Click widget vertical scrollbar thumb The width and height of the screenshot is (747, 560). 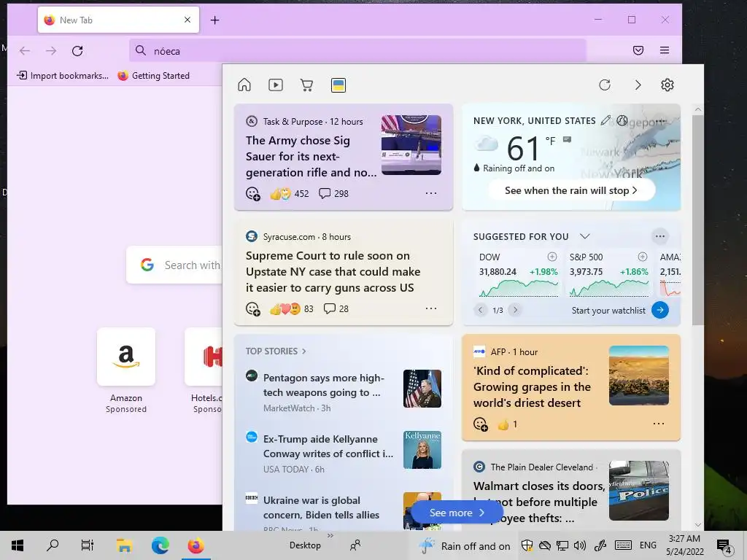point(698,220)
